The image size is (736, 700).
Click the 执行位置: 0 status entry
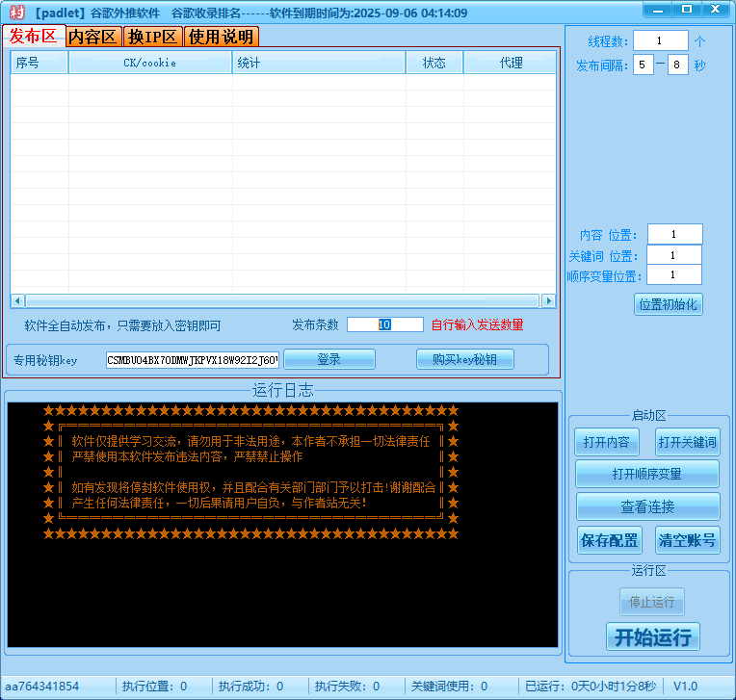154,687
